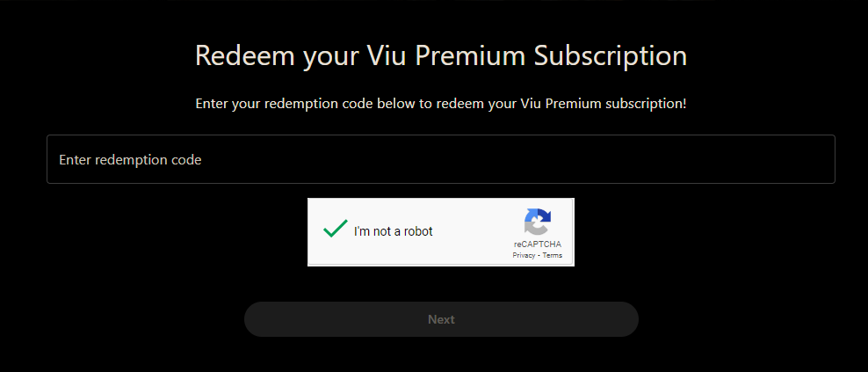
Task: Click the right end of the redemption code box
Action: click(820, 159)
